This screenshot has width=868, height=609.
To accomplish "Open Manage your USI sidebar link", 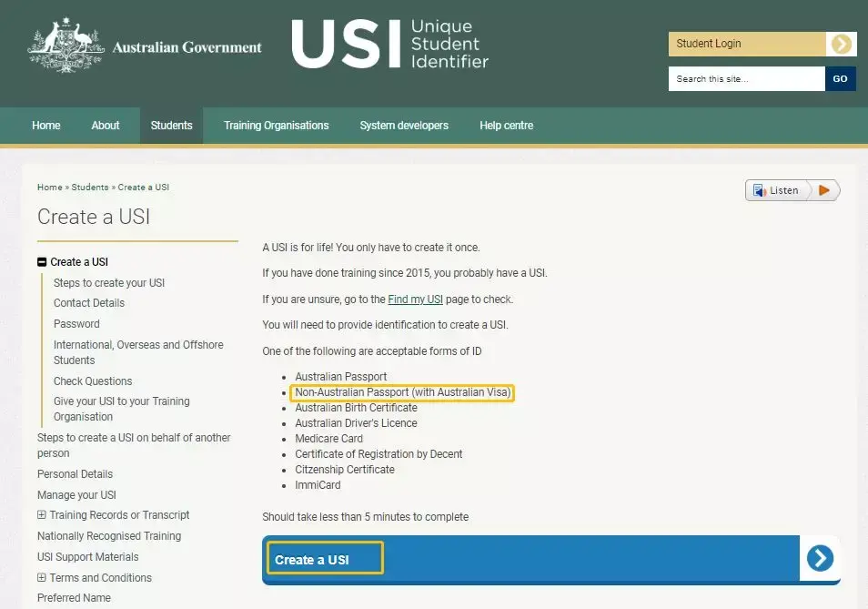I will point(76,495).
